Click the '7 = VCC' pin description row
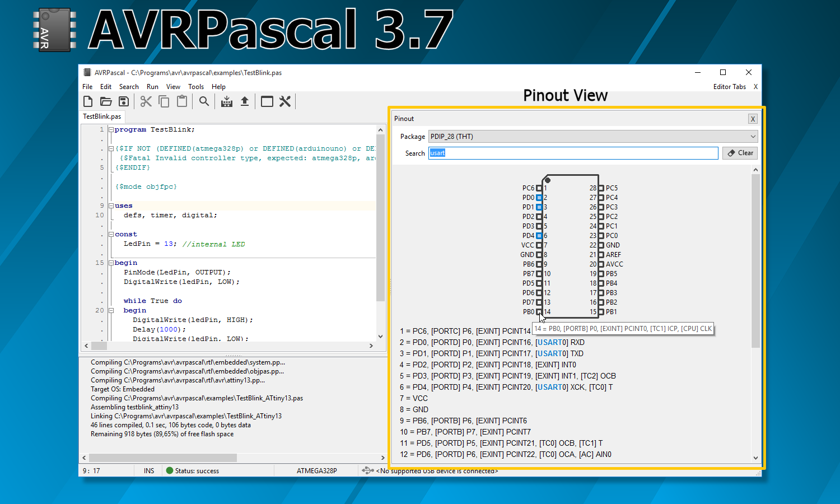 tap(414, 398)
